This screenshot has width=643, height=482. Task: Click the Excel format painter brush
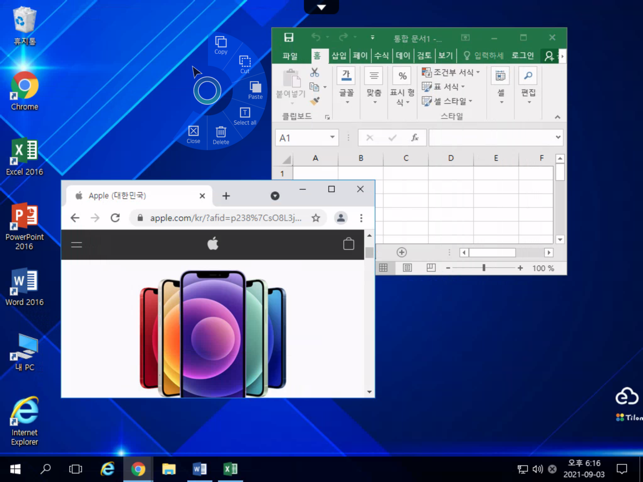[315, 101]
